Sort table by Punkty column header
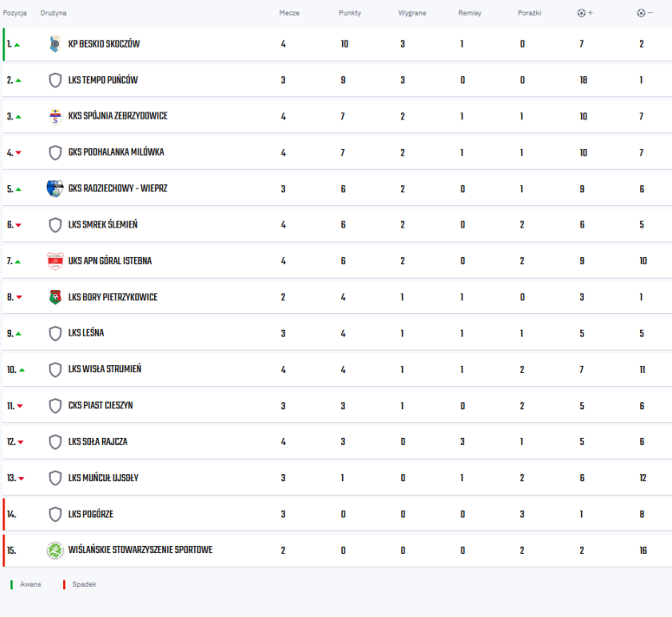 350,13
